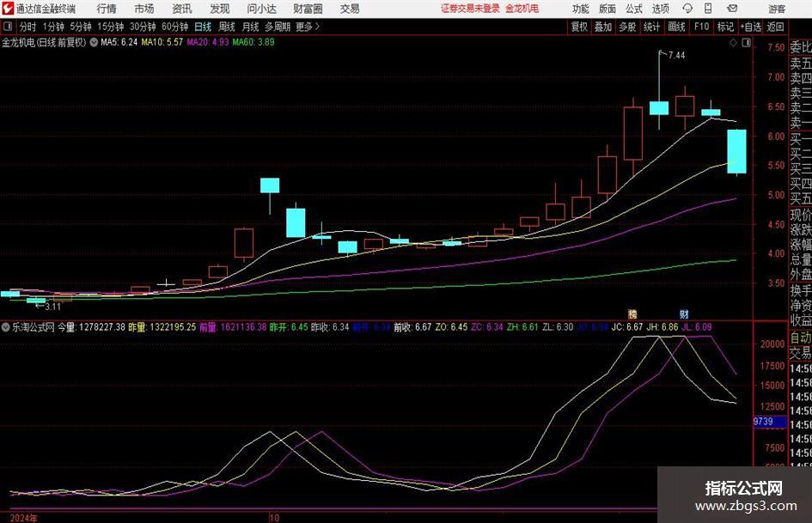Open the mobile phone icon

point(708,9)
